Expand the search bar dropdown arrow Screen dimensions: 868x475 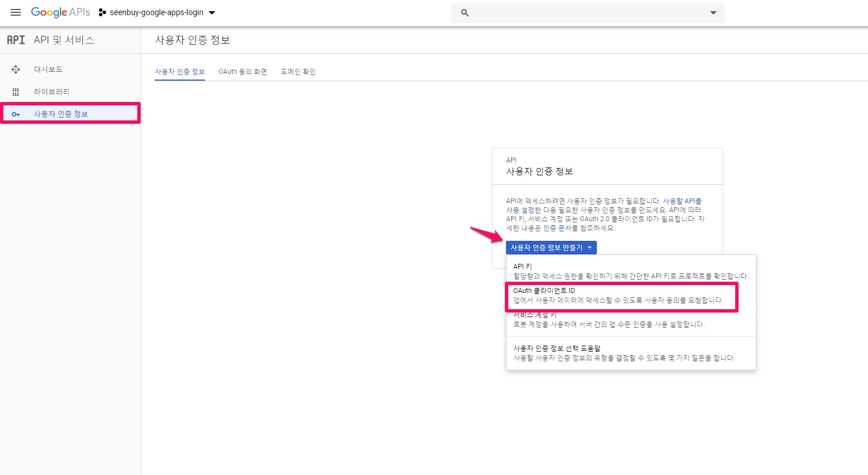[713, 13]
